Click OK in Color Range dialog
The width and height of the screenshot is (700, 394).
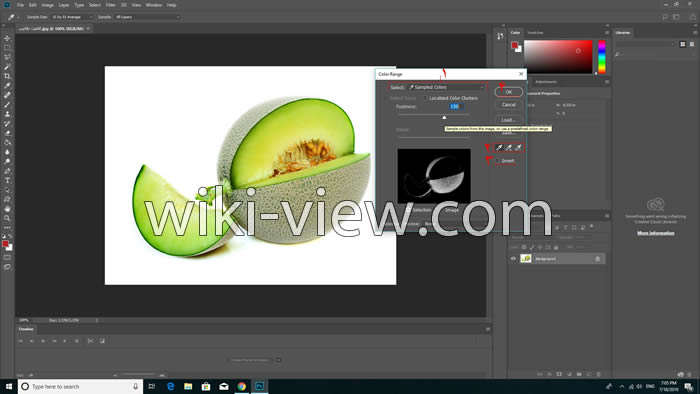click(508, 92)
